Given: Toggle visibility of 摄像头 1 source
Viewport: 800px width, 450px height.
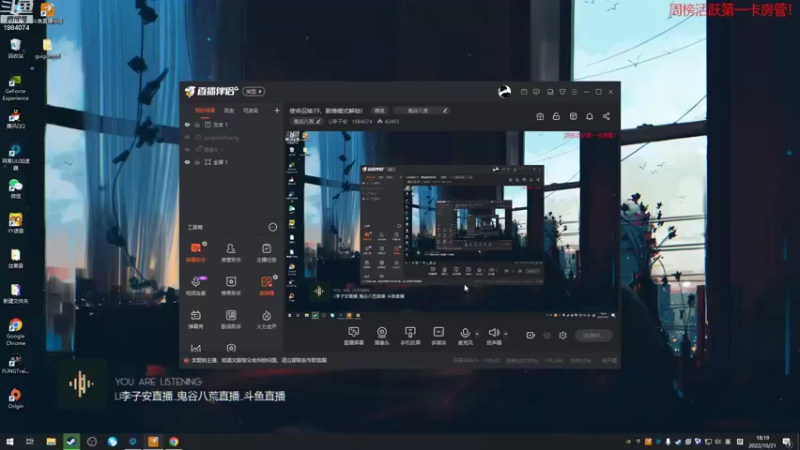Looking at the screenshot, I should [x=187, y=149].
